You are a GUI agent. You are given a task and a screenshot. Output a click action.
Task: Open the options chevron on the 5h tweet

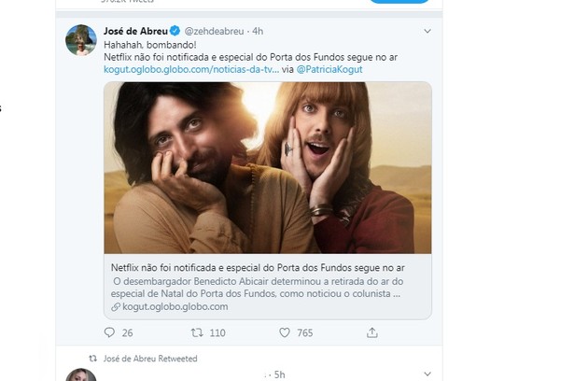(x=427, y=374)
